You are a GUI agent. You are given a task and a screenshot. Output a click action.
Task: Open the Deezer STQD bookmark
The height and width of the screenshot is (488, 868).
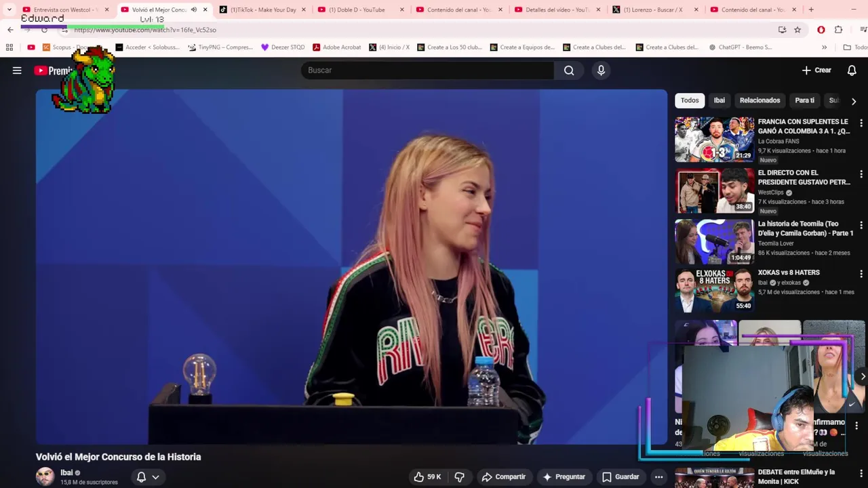tap(283, 47)
